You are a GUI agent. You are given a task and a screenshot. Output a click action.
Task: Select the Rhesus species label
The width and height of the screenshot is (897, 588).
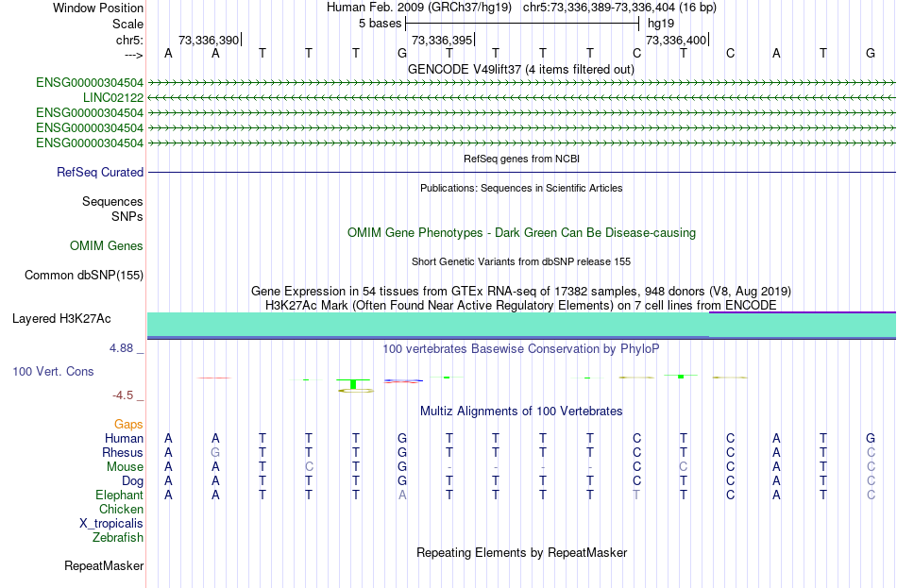click(123, 453)
